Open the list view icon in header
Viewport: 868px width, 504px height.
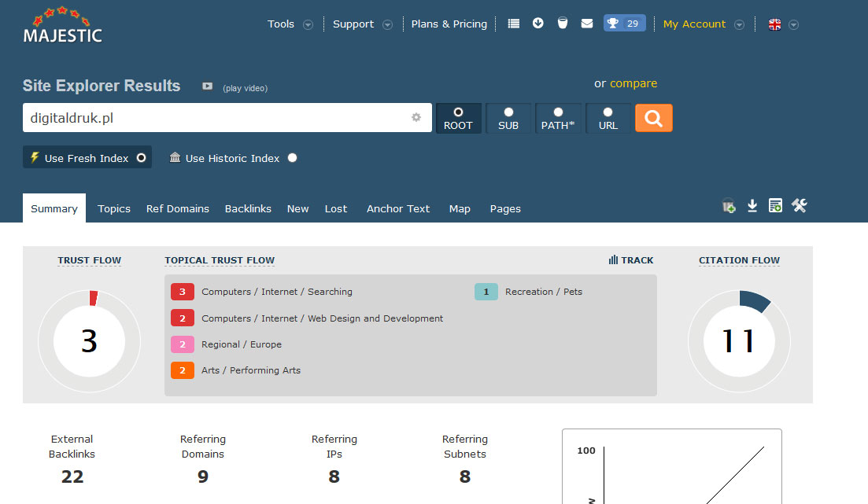pos(514,24)
